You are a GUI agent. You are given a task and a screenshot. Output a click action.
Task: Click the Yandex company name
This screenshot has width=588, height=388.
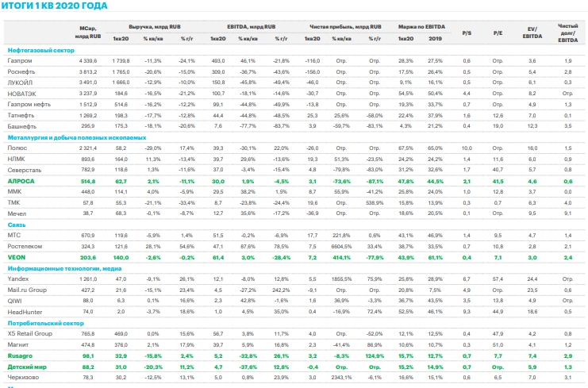tap(18, 280)
